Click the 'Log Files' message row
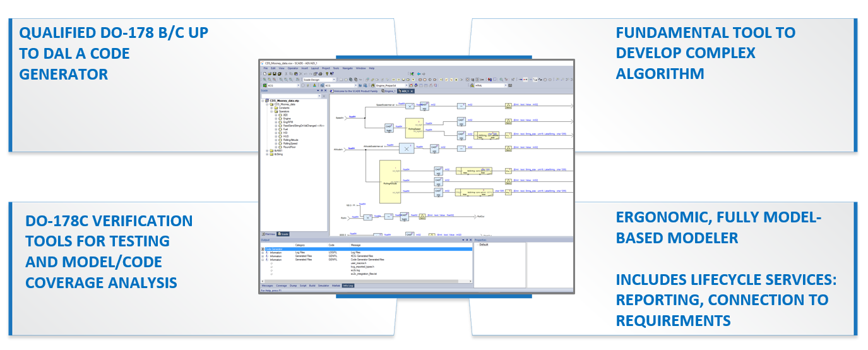 point(367,253)
